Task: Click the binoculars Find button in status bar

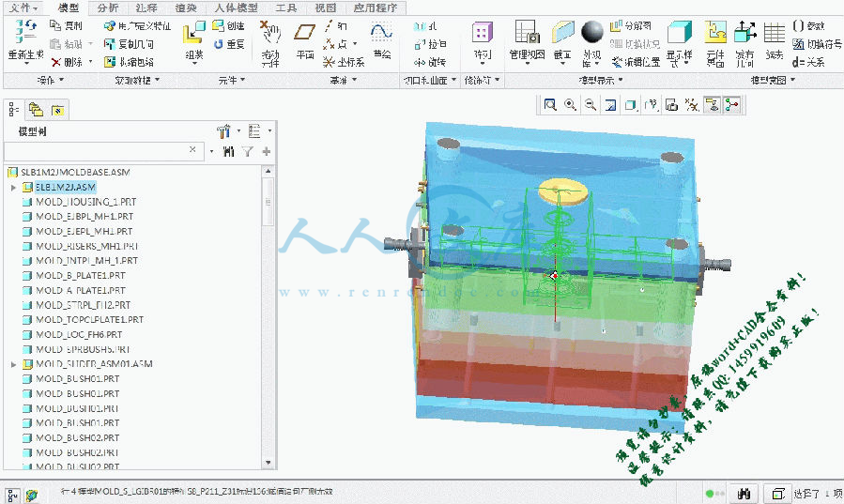Action: coord(744,493)
